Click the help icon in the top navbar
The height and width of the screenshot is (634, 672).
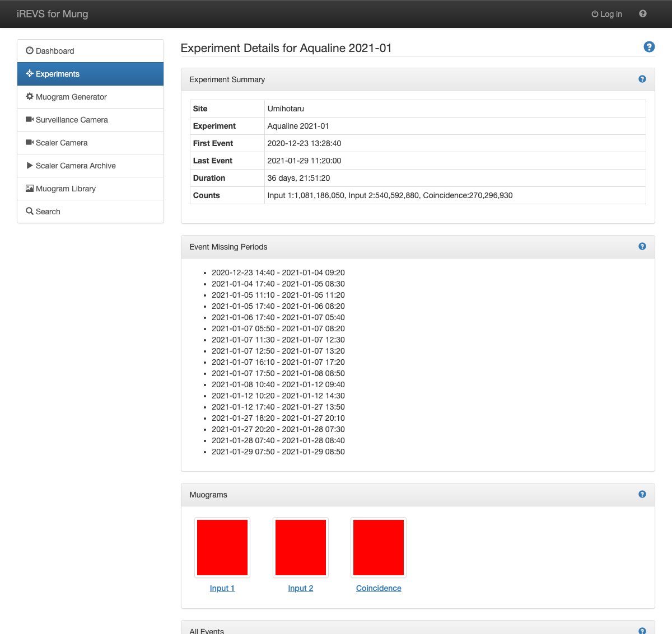643,14
